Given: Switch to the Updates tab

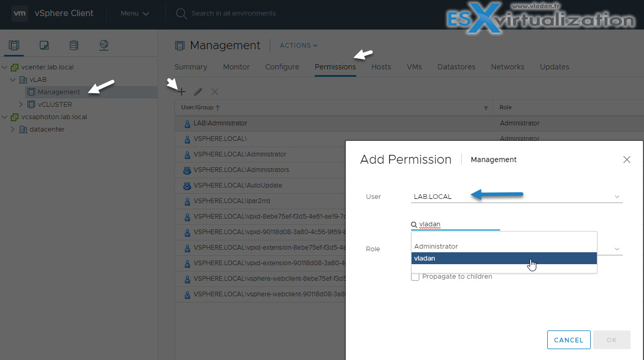Looking at the screenshot, I should (x=554, y=67).
